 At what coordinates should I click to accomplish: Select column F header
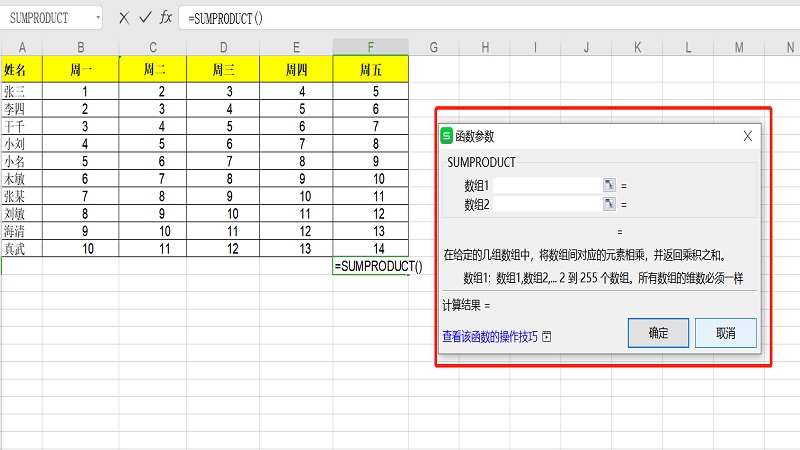[x=371, y=47]
